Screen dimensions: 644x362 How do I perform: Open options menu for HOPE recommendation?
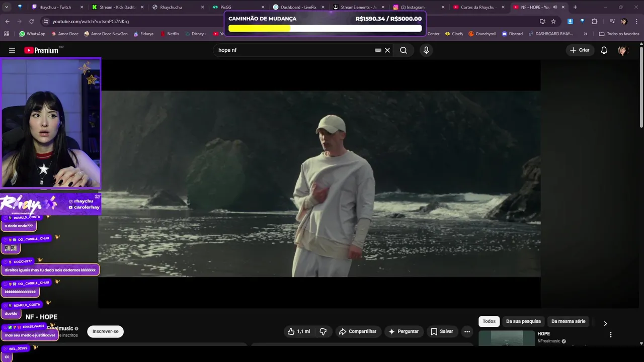point(611,335)
